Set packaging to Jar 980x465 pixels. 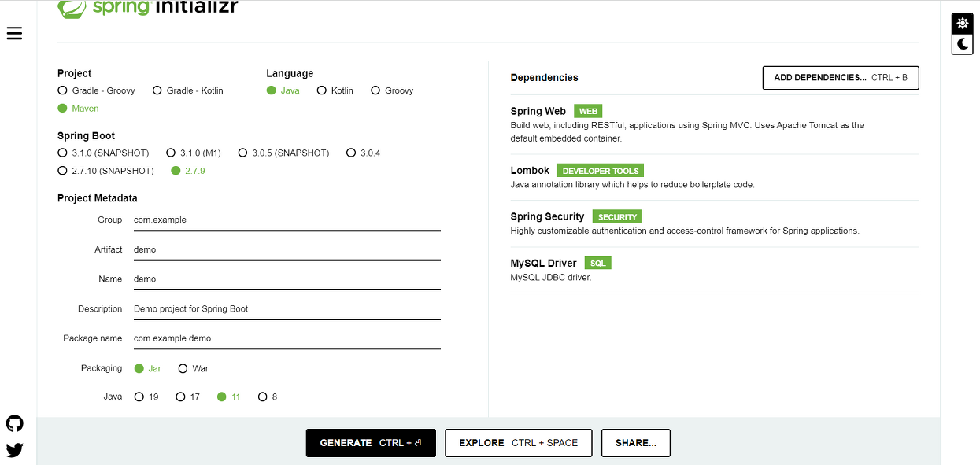pos(148,368)
